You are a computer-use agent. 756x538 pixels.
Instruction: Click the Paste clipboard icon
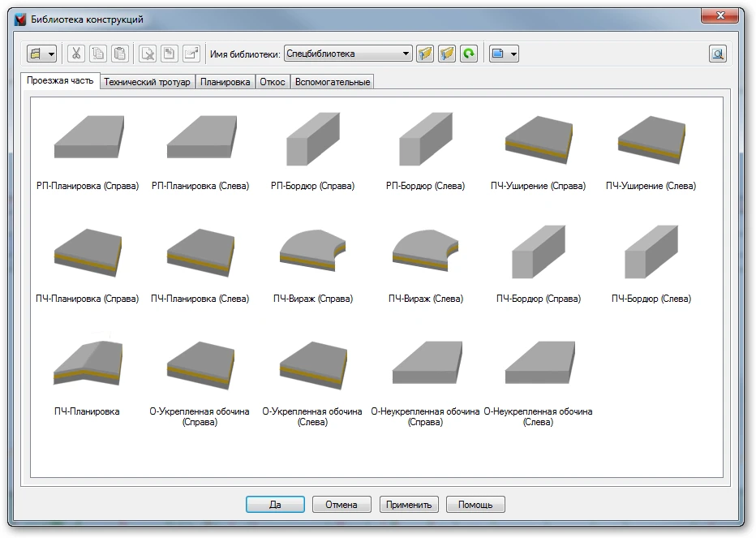coord(120,54)
